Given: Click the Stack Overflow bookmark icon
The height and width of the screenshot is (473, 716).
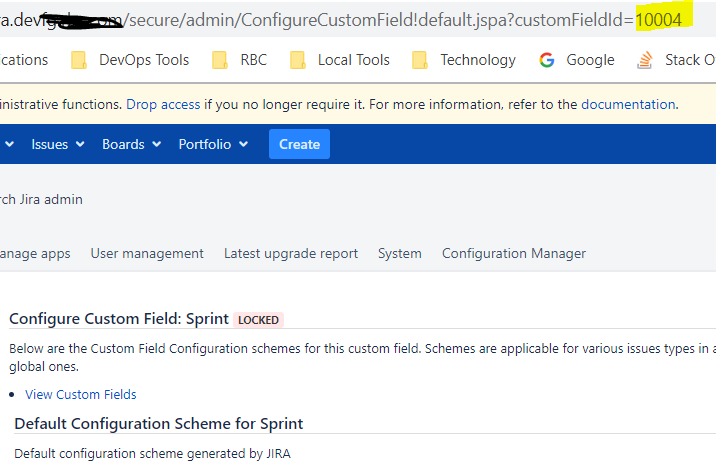Looking at the screenshot, I should pyautogui.click(x=645, y=60).
